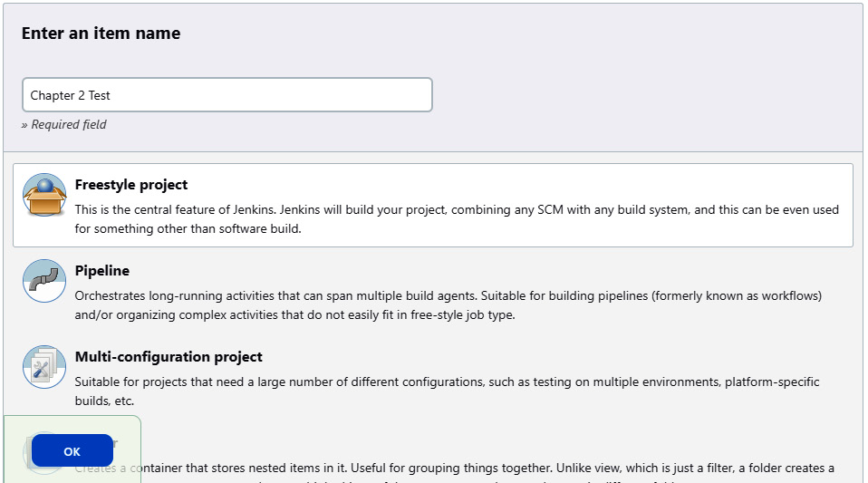Viewport: 868px width, 483px height.
Task: Click the Multi-configuration description about environments
Action: point(447,391)
